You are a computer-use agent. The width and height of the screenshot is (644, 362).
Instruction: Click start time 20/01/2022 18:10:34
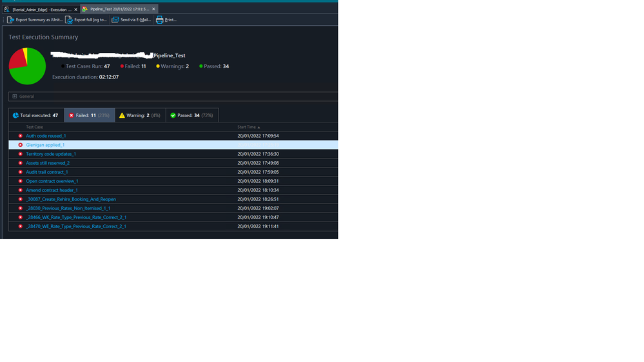coord(258,190)
